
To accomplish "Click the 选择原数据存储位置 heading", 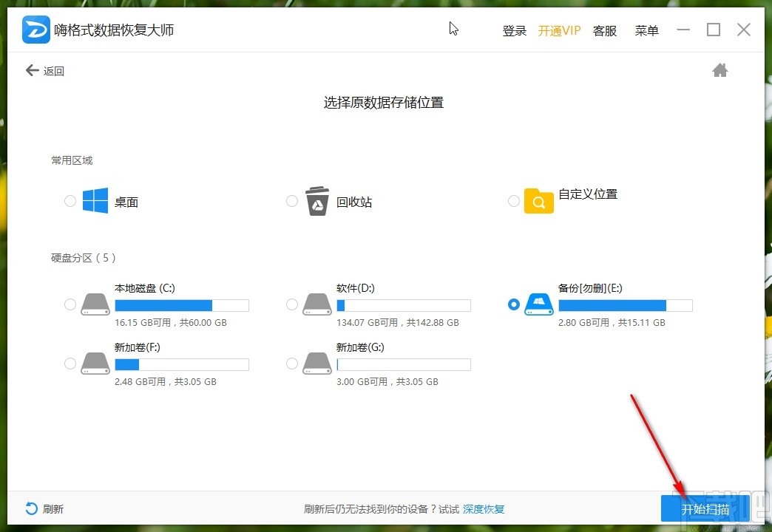I will (x=384, y=103).
